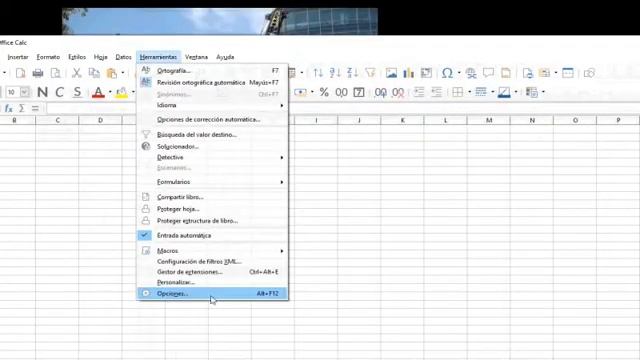Click the Format as Date icon
Viewport: 640px width, 360px height.
[359, 92]
